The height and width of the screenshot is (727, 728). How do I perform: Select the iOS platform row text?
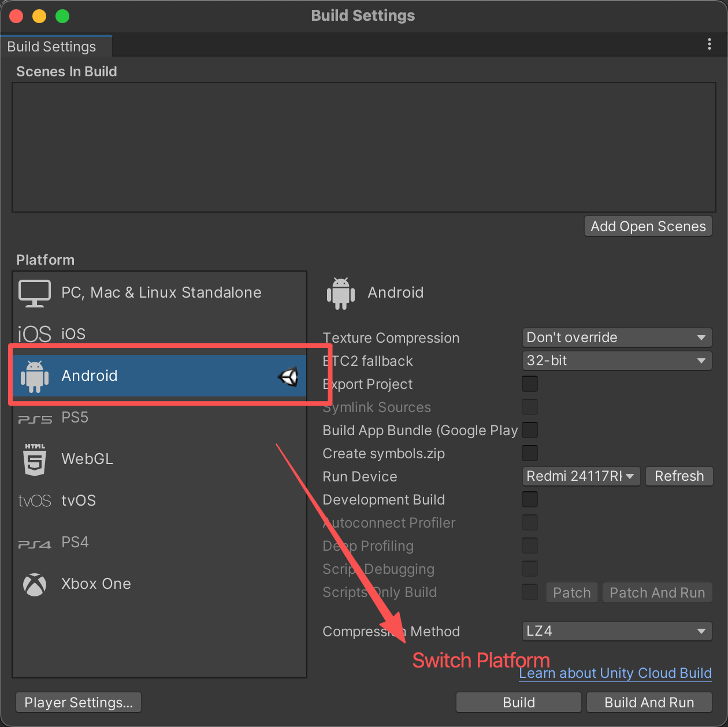(x=73, y=334)
